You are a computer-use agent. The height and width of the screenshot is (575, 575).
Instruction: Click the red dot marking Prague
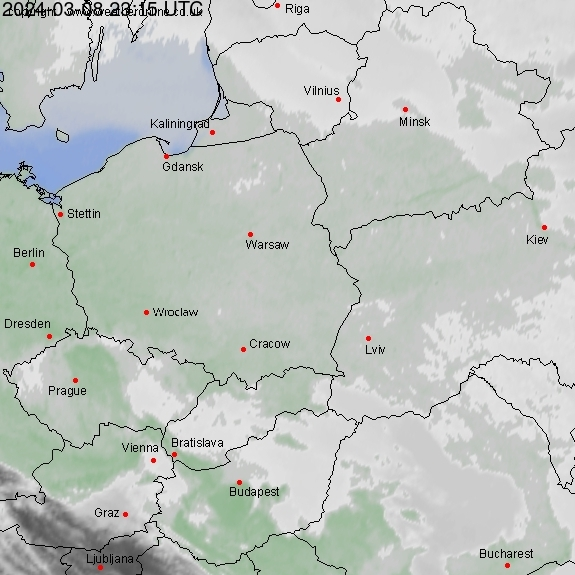click(76, 380)
